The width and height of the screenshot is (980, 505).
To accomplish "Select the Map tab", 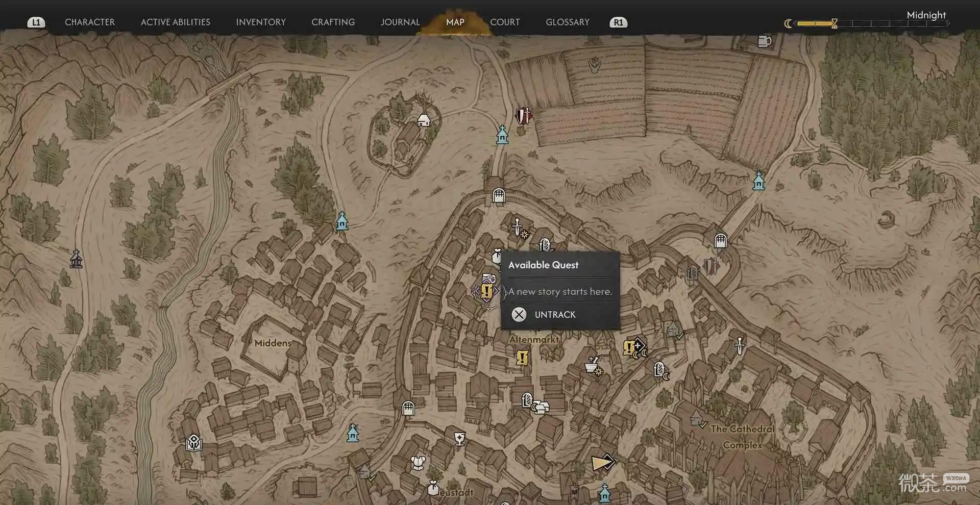I will click(x=455, y=22).
